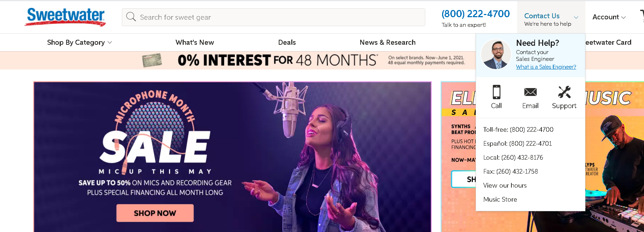Focus the 'Search for sweet gear' field
Viewport: 644px width, 232px height.
click(x=273, y=17)
